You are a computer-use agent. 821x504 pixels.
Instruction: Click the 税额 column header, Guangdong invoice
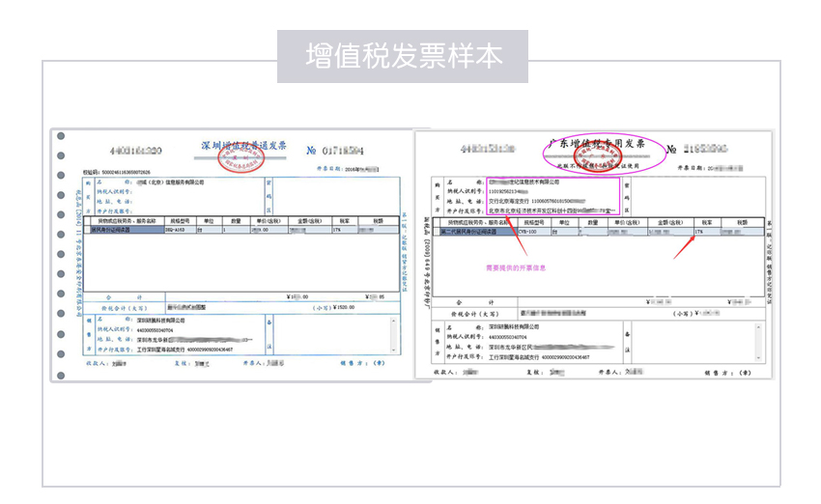(x=742, y=222)
